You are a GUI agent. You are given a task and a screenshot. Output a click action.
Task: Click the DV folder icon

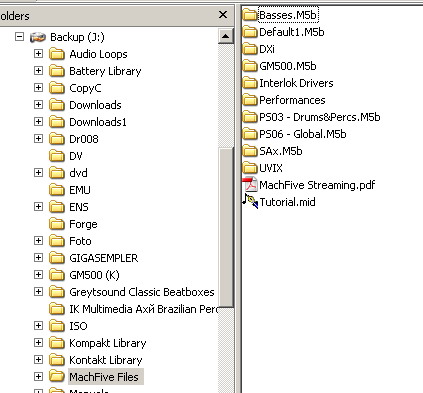pyautogui.click(x=57, y=156)
